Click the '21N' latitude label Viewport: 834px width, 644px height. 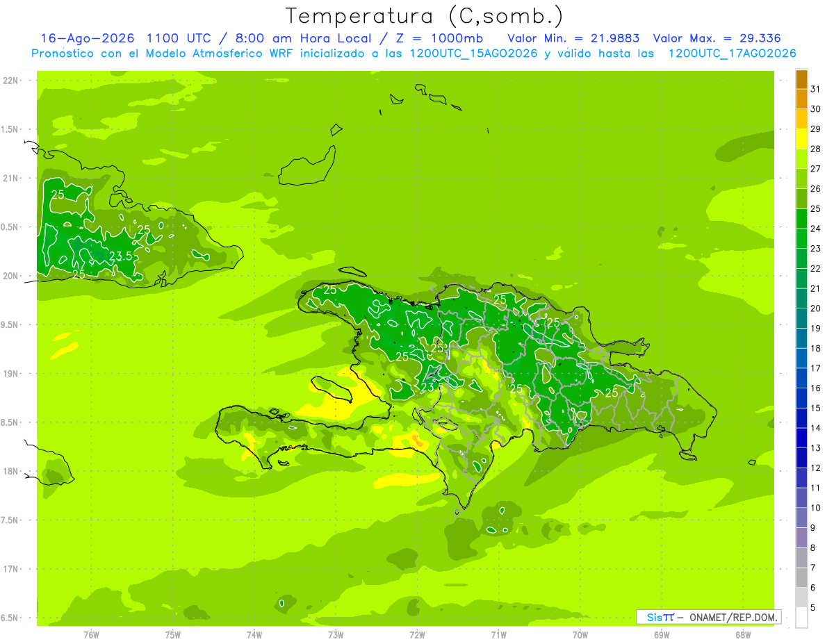click(10, 179)
